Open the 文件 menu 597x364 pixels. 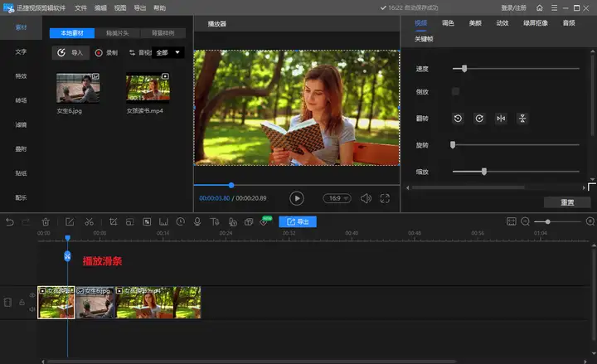click(80, 7)
